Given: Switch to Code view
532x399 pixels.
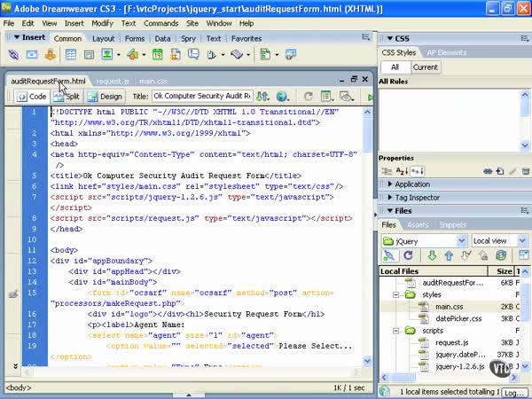Looking at the screenshot, I should pos(31,96).
